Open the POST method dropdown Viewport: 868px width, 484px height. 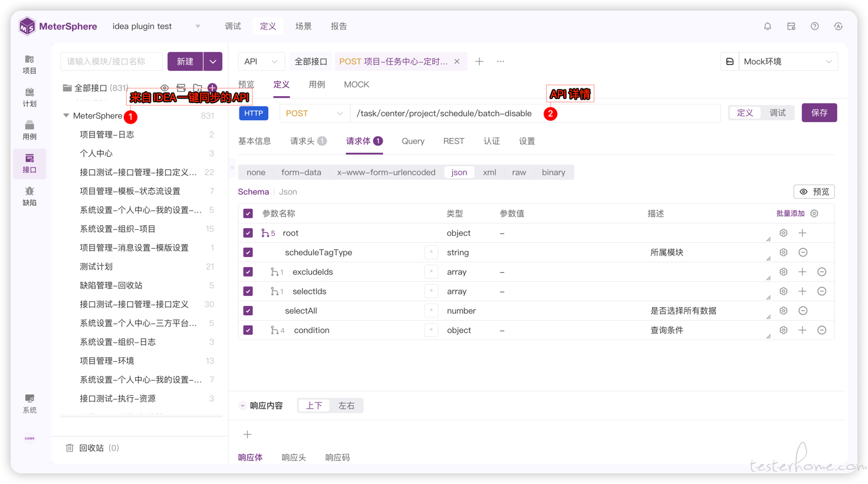[314, 113]
